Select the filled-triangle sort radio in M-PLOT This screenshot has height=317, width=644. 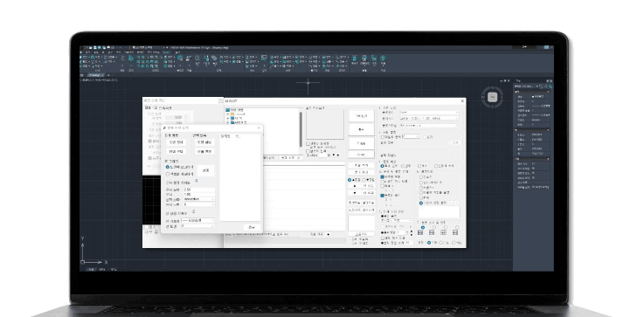click(350, 180)
